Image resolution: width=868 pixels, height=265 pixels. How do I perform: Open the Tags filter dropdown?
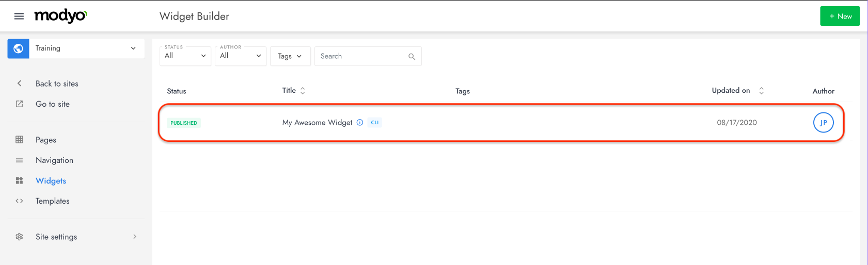point(290,56)
